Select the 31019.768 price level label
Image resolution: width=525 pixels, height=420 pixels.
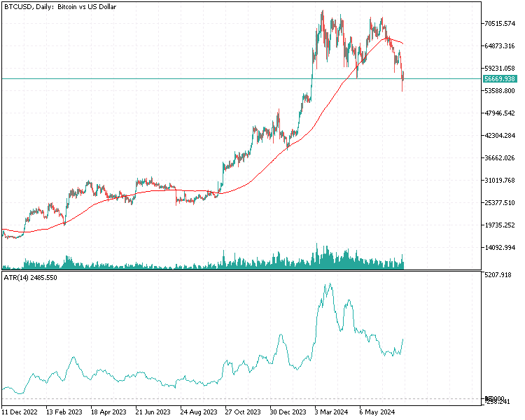[x=500, y=181]
